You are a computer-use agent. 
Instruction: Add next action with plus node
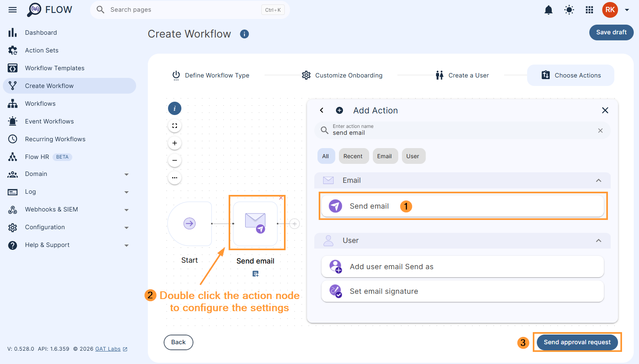coord(294,224)
